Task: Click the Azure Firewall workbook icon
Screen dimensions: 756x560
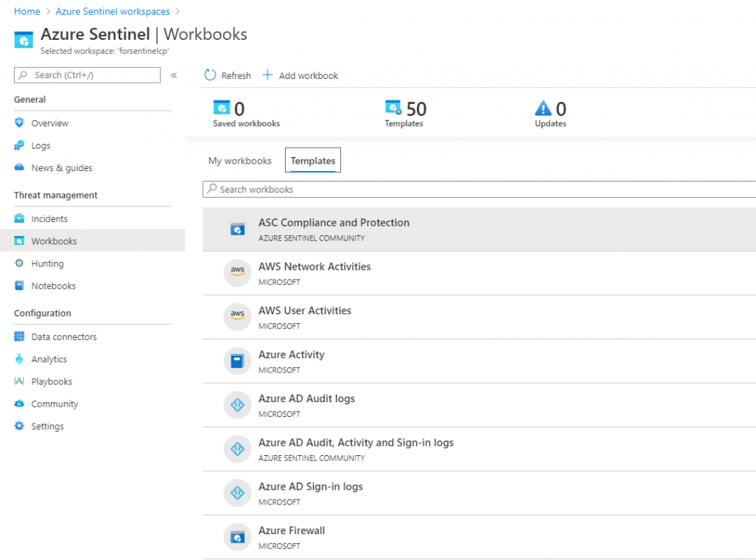Action: pyautogui.click(x=237, y=537)
